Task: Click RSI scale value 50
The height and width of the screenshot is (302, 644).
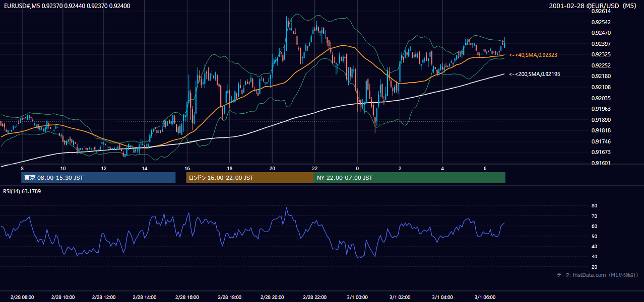Action: 594,236
